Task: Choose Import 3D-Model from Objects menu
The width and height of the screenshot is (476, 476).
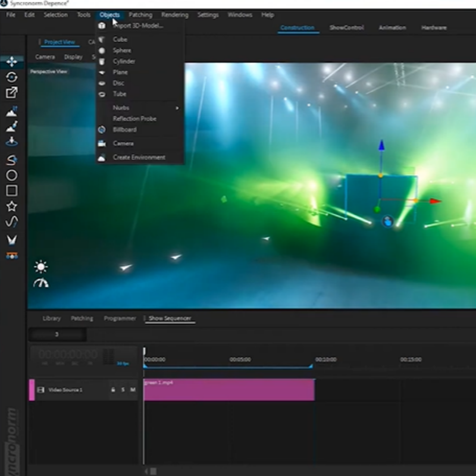Action: point(137,26)
